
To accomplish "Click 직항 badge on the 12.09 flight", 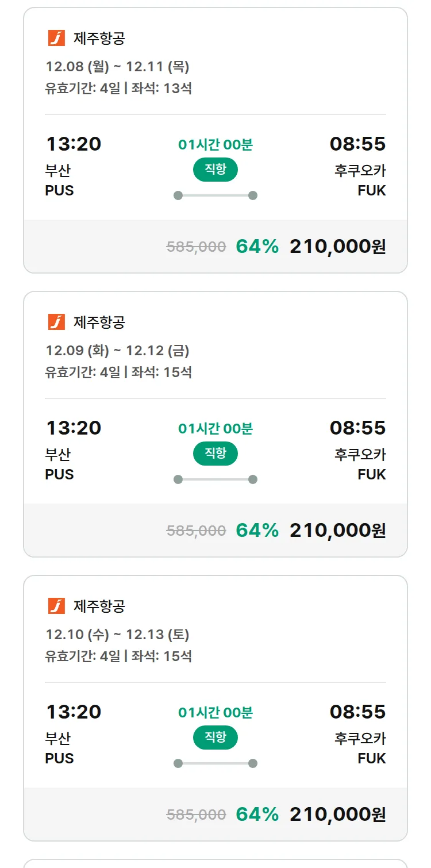I will click(215, 454).
